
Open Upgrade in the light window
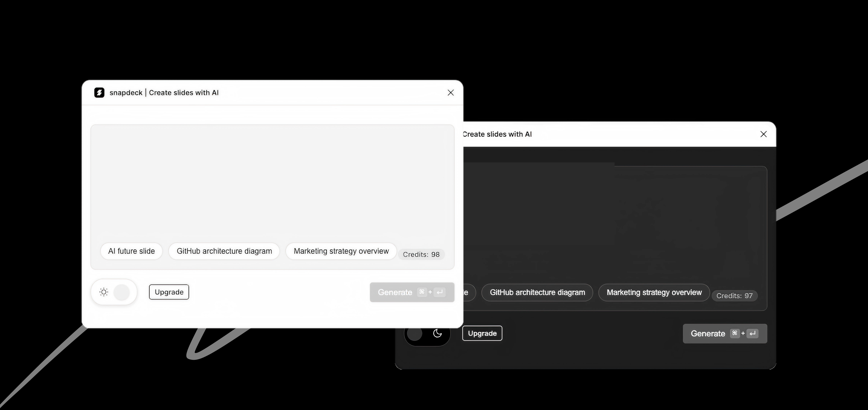pyautogui.click(x=169, y=292)
